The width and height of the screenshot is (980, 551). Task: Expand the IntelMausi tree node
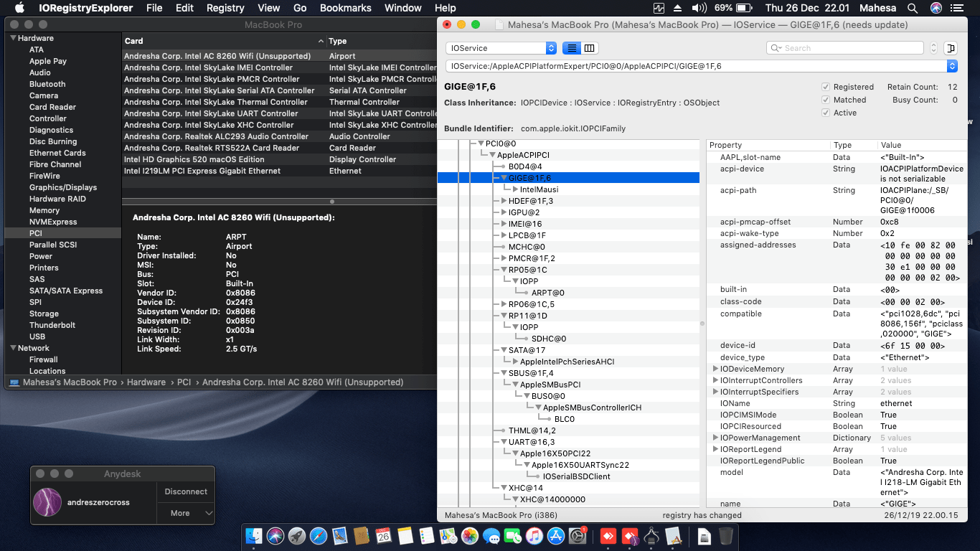click(515, 189)
